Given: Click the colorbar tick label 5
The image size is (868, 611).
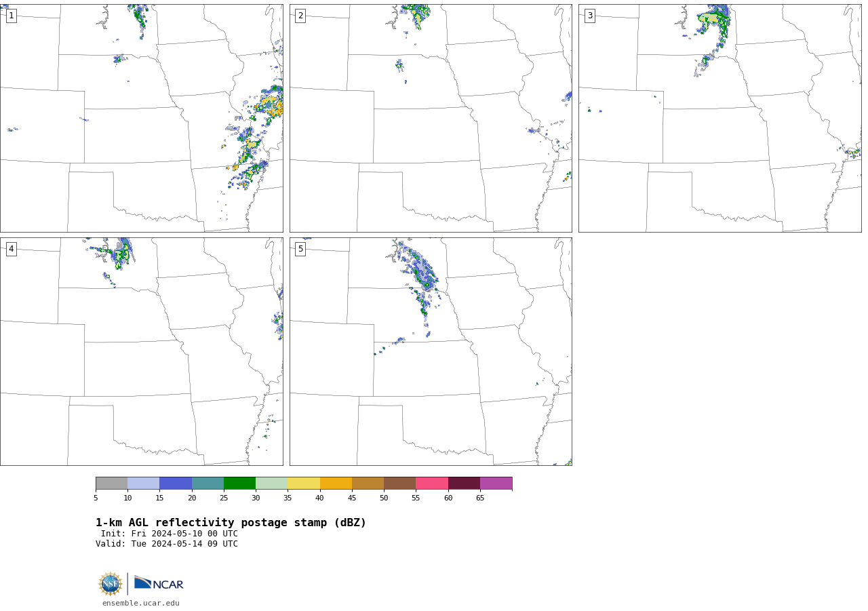Looking at the screenshot, I should pyautogui.click(x=96, y=498).
